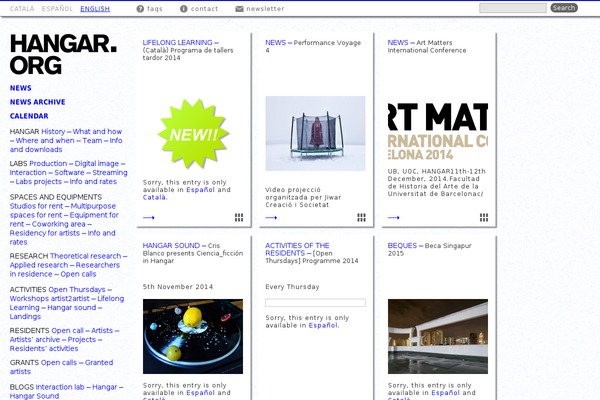Open the History link under HANGAR

click(x=53, y=131)
